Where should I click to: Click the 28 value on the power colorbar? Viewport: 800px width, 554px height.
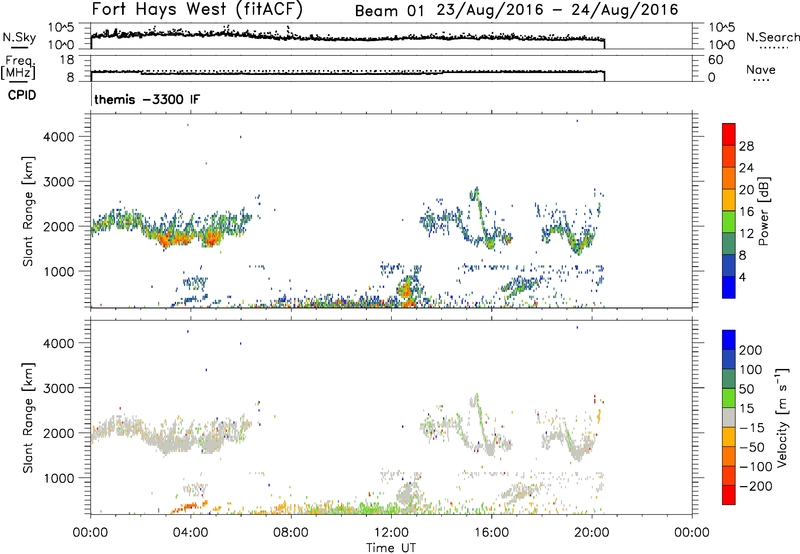746,146
